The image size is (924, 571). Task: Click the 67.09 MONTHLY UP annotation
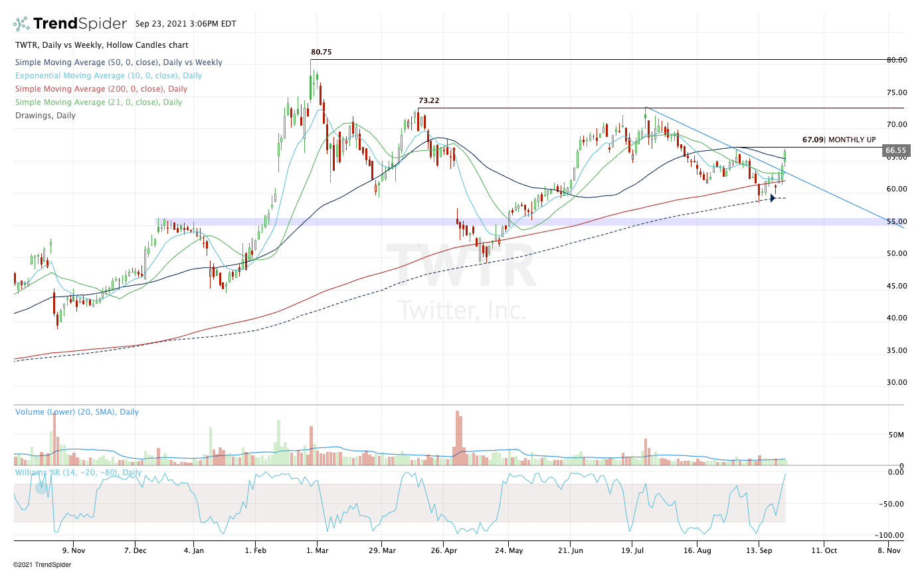coord(839,140)
